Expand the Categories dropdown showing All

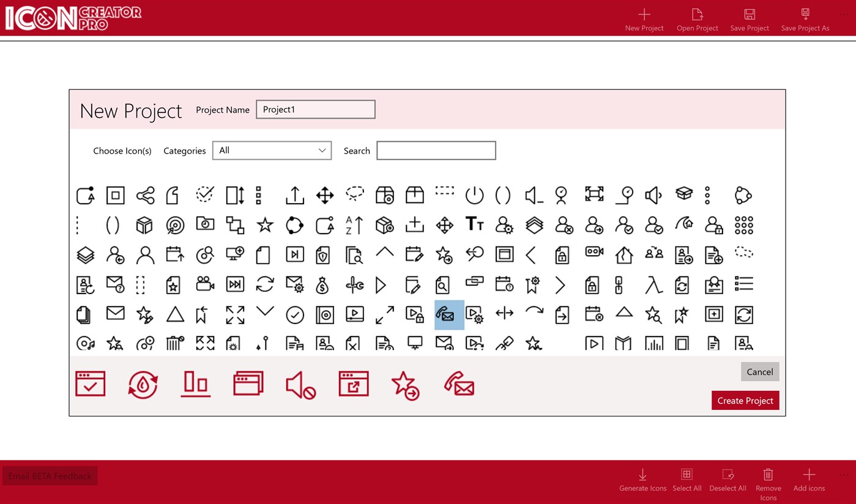point(272,150)
